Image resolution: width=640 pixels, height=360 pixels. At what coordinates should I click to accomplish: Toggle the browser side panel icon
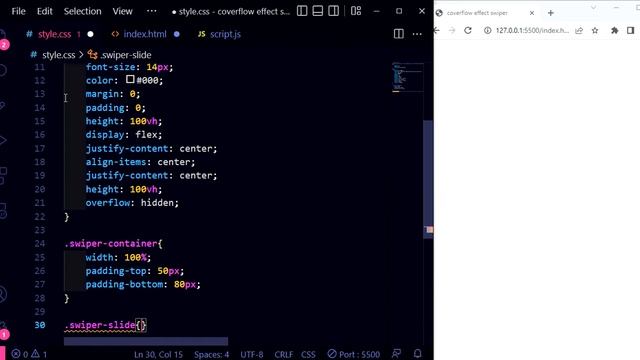pos(631,30)
